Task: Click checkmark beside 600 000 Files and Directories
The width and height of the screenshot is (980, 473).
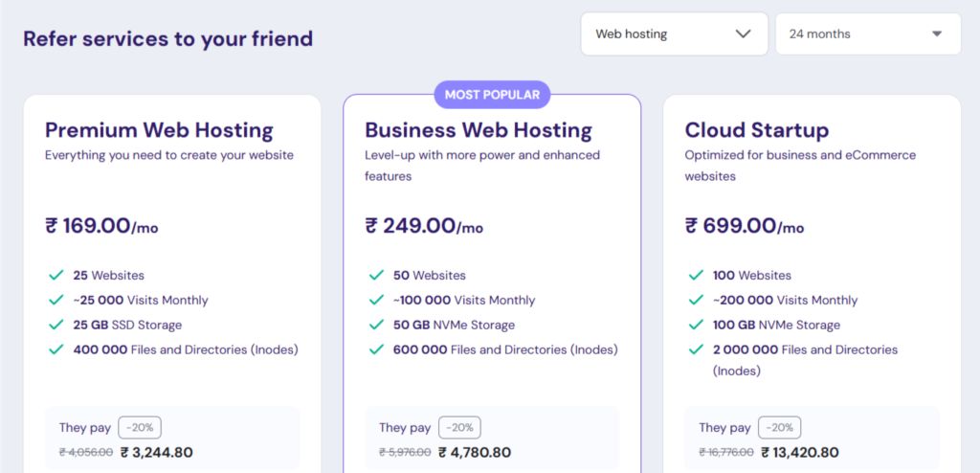Action: click(373, 350)
